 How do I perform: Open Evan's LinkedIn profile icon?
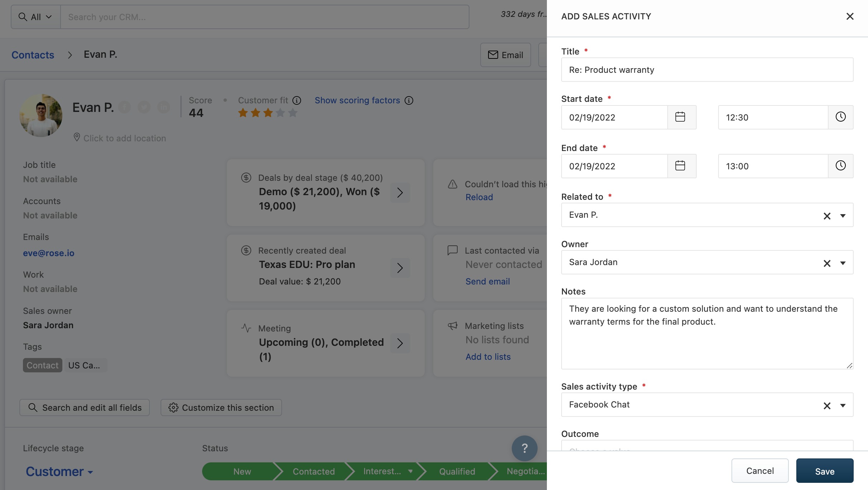164,107
